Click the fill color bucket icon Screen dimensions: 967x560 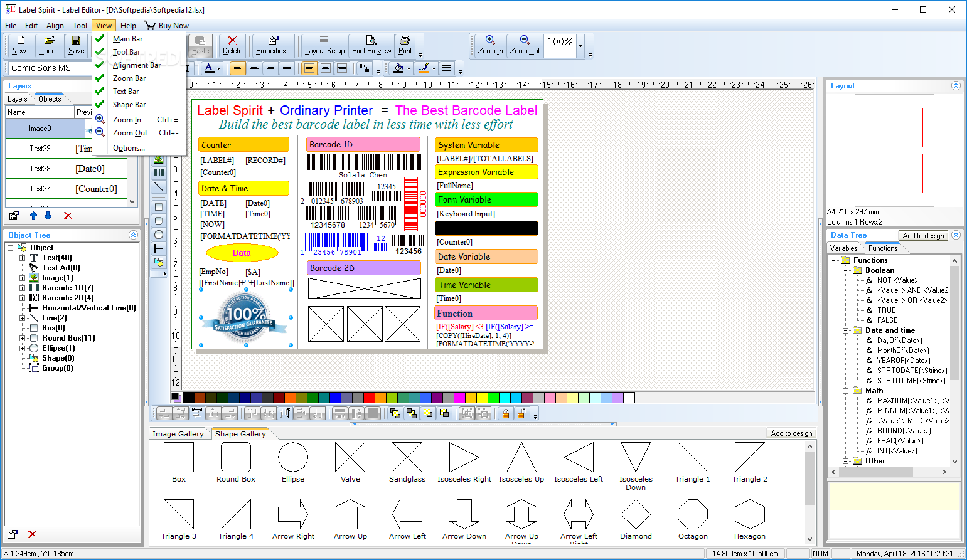click(398, 68)
